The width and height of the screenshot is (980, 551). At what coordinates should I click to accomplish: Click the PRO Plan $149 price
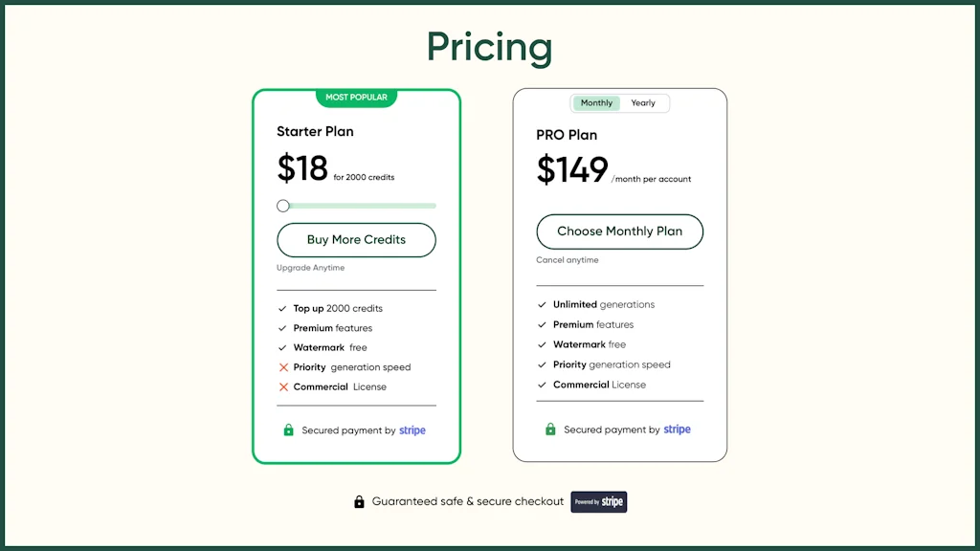click(x=572, y=170)
